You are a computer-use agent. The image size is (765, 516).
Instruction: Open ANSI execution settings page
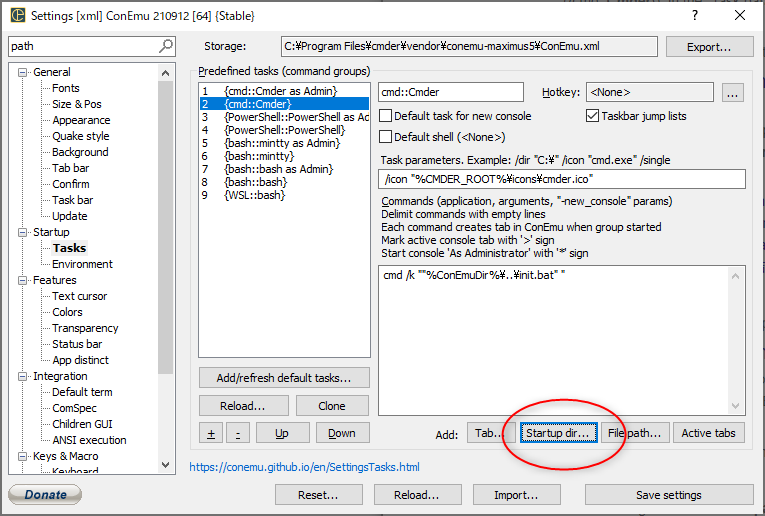(x=89, y=440)
